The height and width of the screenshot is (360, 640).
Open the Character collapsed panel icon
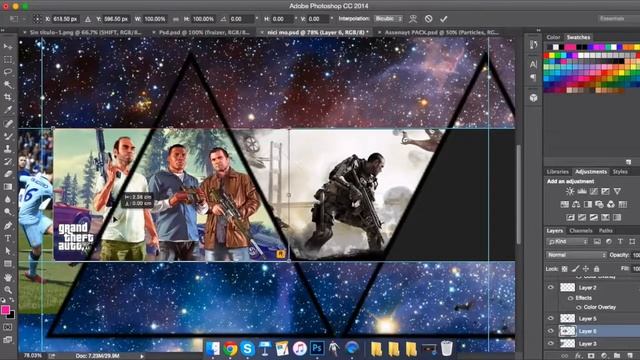[x=533, y=64]
